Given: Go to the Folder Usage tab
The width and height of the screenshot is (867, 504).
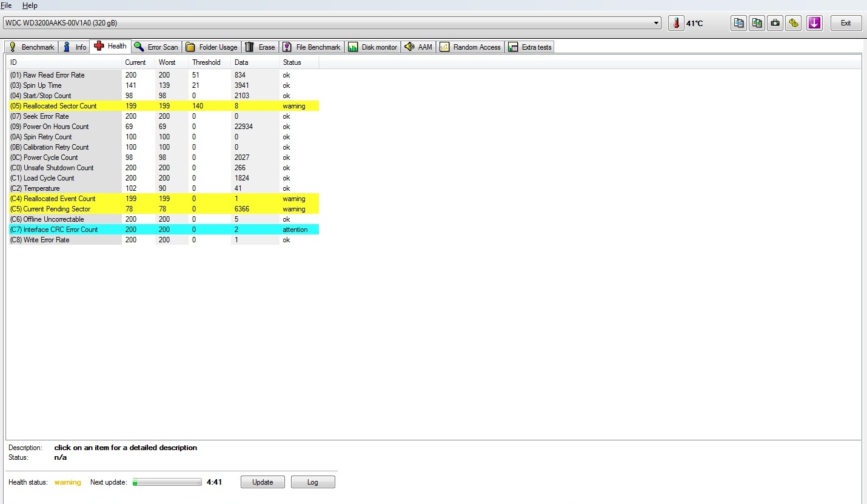Looking at the screenshot, I should click(x=212, y=47).
